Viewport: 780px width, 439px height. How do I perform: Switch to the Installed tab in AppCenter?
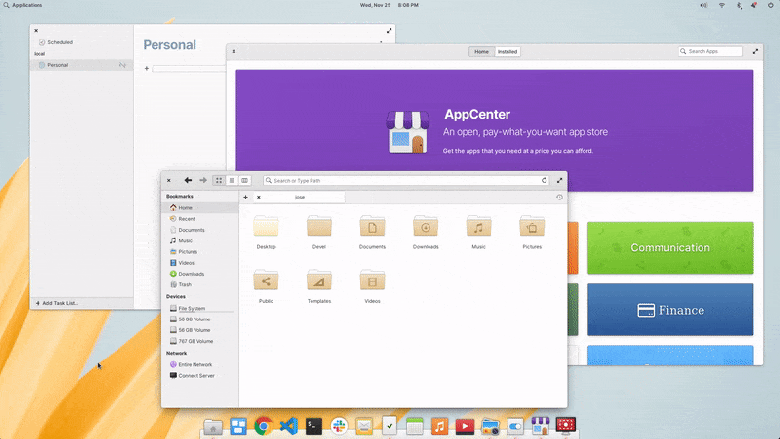click(x=507, y=52)
